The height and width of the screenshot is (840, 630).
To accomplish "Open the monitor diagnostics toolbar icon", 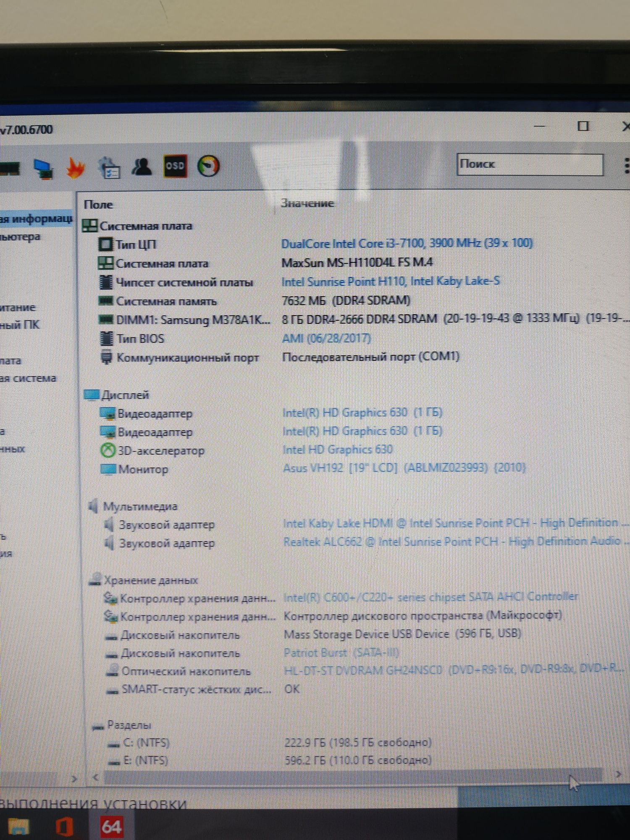I will [43, 169].
